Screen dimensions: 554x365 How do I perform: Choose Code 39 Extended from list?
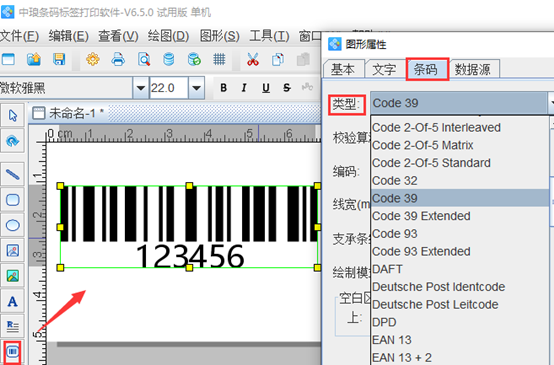click(460, 216)
